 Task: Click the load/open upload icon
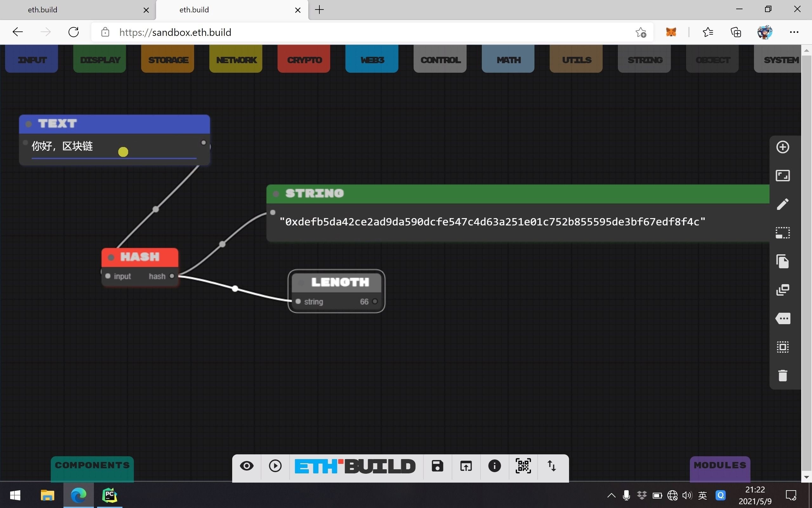click(x=466, y=466)
